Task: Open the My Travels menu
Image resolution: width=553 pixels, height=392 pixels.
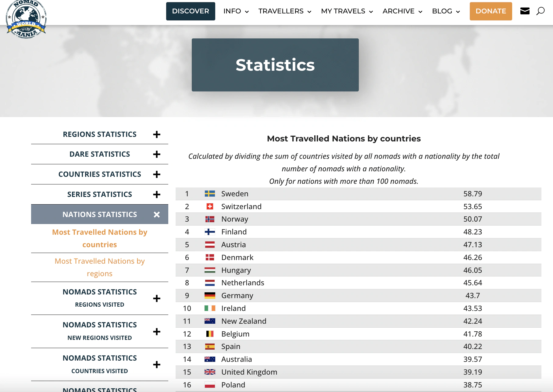Action: pyautogui.click(x=347, y=11)
